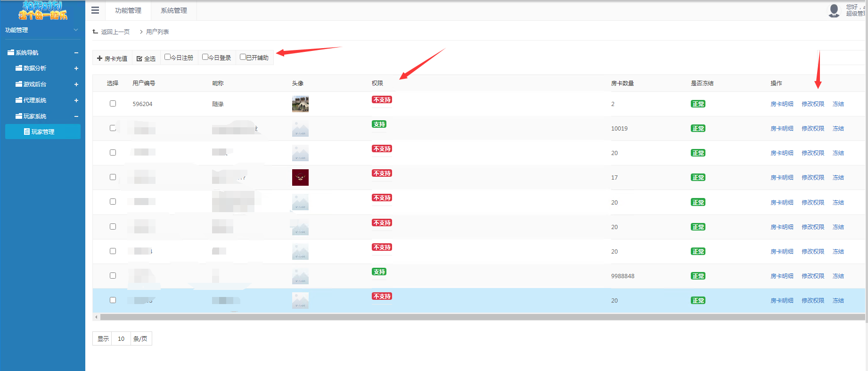Click the 全选 select-all icon

click(139, 58)
